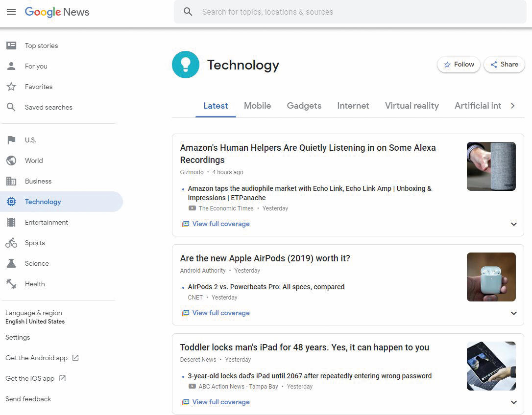Switch to the Artificial intelligence tab

478,106
